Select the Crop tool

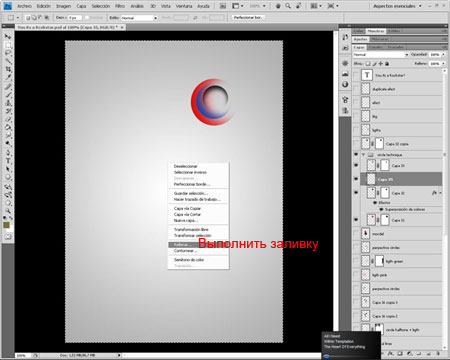coord(8,69)
